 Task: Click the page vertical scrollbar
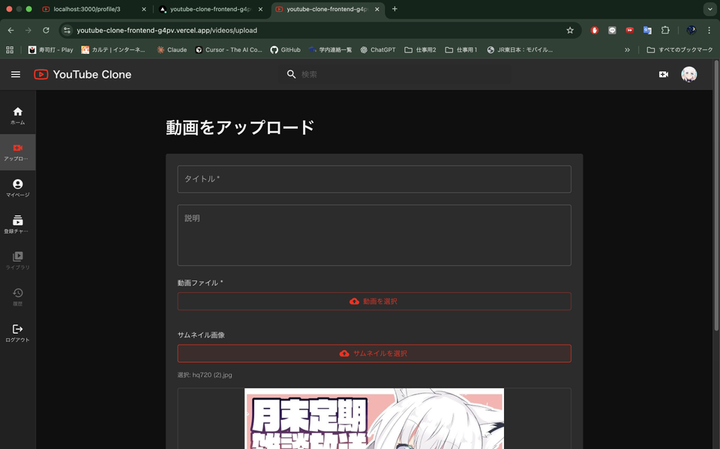click(x=716, y=195)
